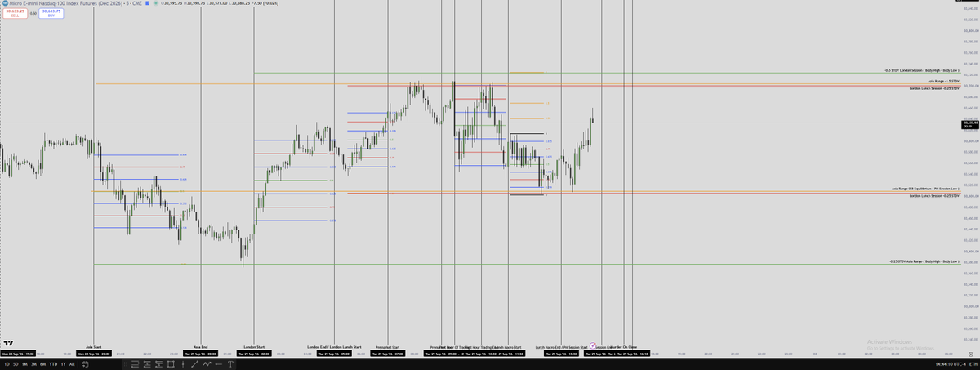The width and height of the screenshot is (980, 370).
Task: Click the Asia Range 0.5 Equilibrium level label
Action: [x=925, y=189]
